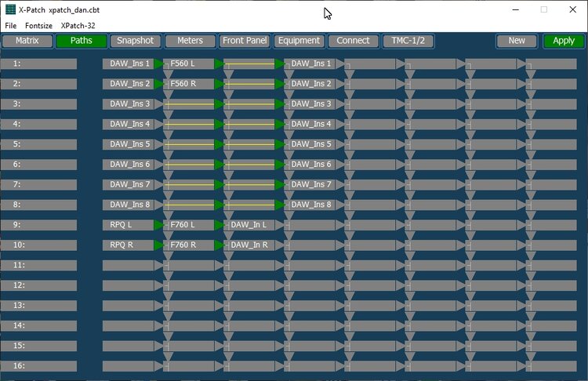Viewport: 588px width, 381px height.
Task: Open the Front Panel tab
Action: point(245,41)
